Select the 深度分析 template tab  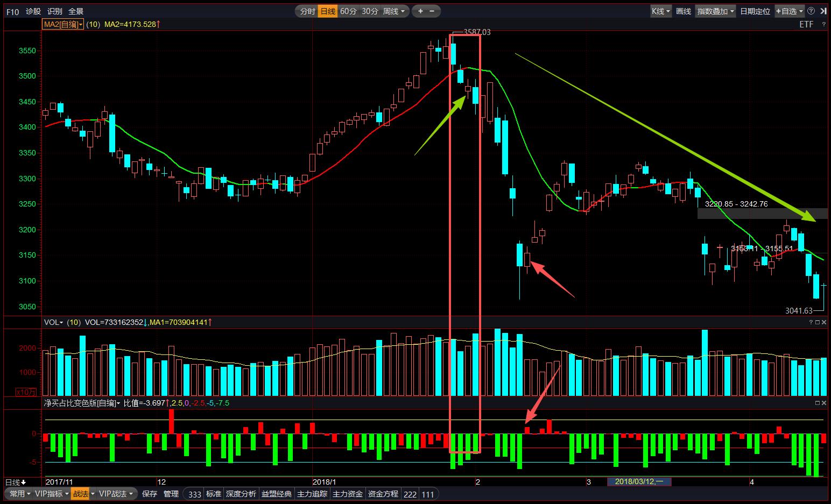[x=241, y=494]
